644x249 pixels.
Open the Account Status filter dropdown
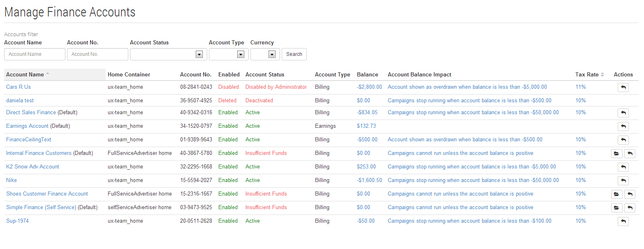point(169,54)
